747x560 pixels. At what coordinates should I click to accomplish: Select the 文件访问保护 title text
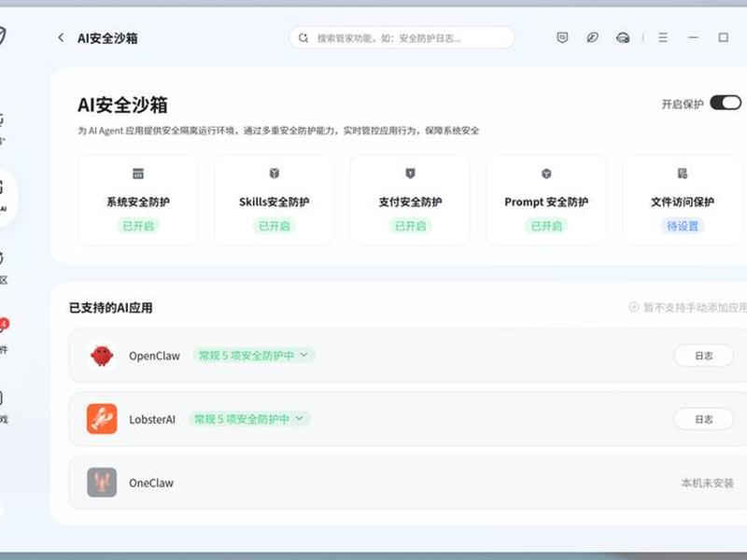coord(683,202)
